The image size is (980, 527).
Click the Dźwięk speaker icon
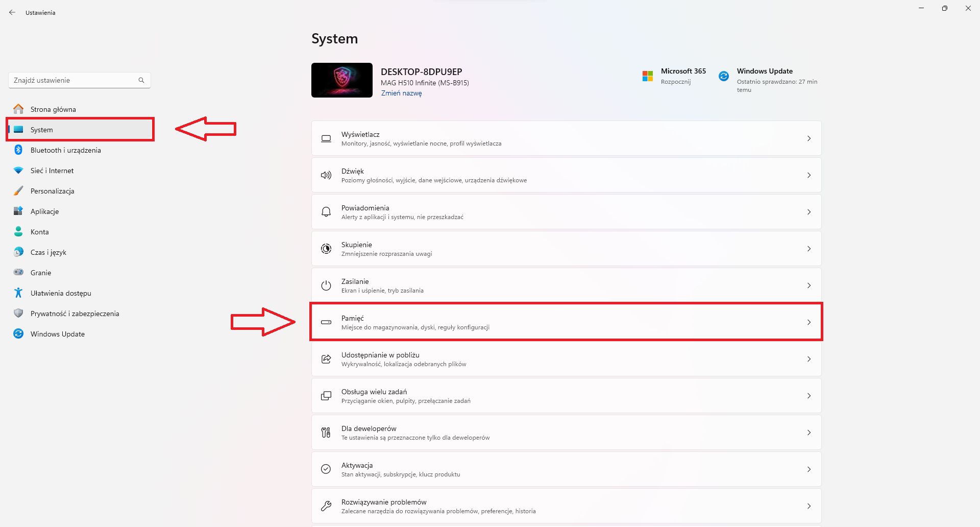[x=326, y=175]
